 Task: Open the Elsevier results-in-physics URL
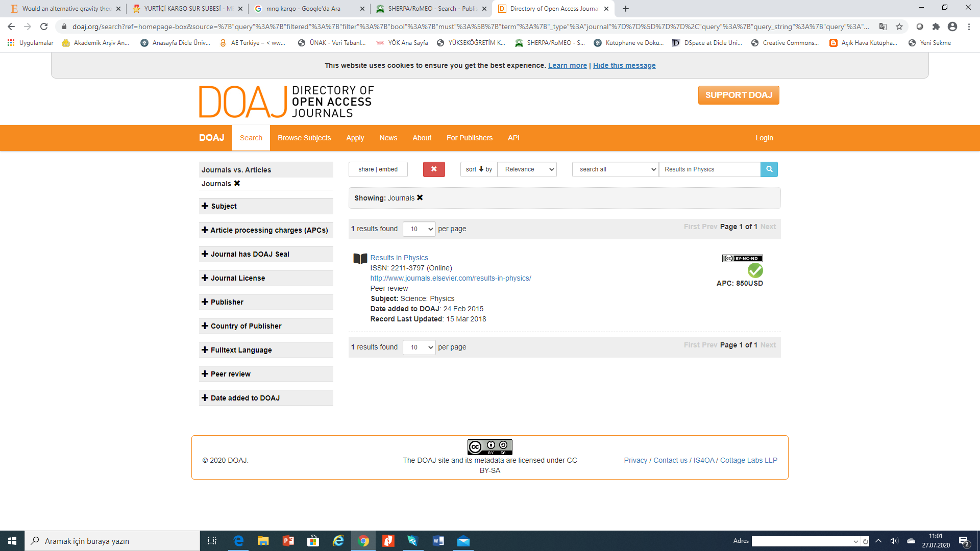tap(451, 278)
